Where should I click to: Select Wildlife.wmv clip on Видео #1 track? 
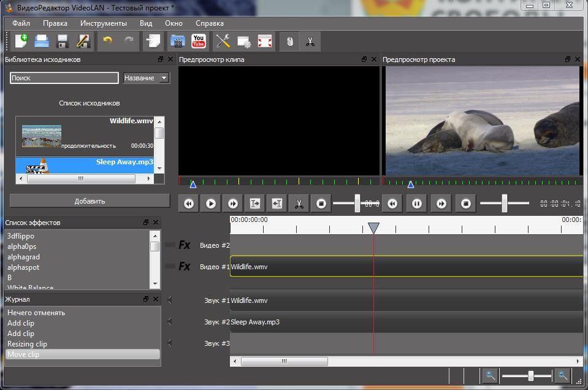[x=407, y=267]
